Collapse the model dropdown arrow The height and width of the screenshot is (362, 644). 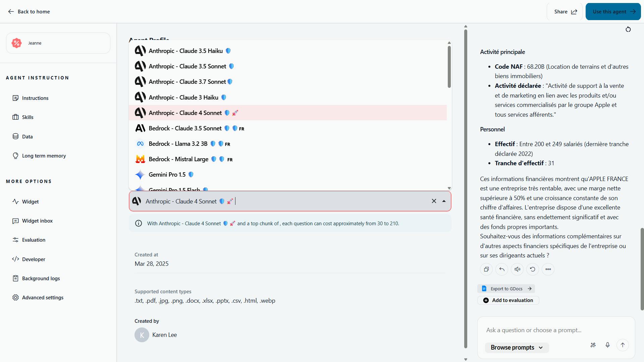(444, 201)
